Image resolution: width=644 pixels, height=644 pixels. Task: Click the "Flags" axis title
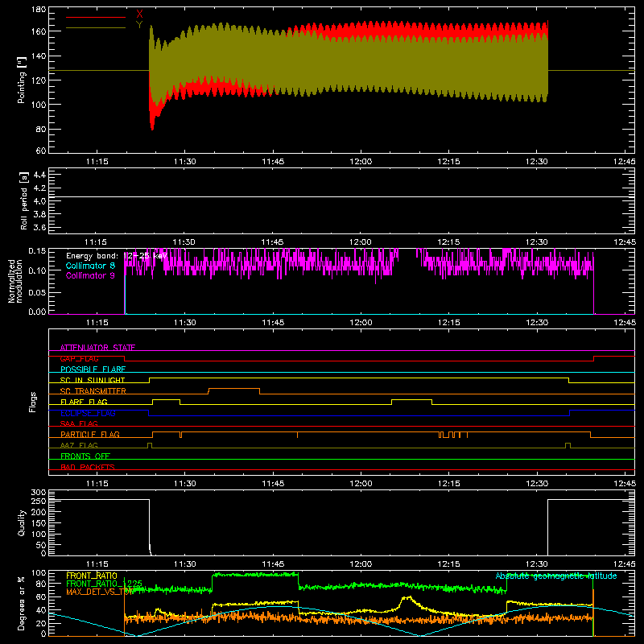click(32, 402)
